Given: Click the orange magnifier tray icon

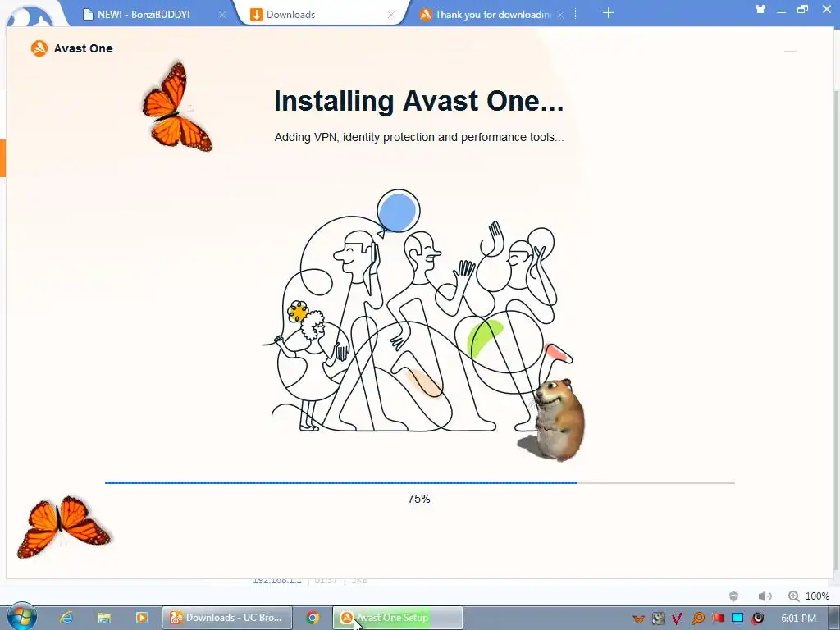Looking at the screenshot, I should [698, 619].
